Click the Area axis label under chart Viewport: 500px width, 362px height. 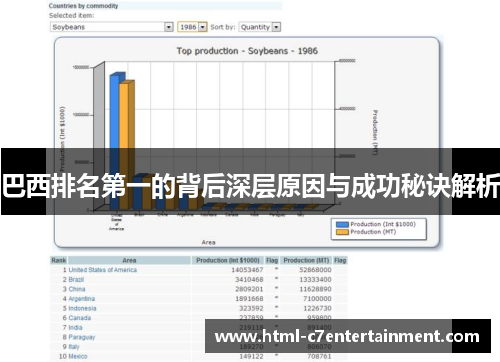coord(208,242)
